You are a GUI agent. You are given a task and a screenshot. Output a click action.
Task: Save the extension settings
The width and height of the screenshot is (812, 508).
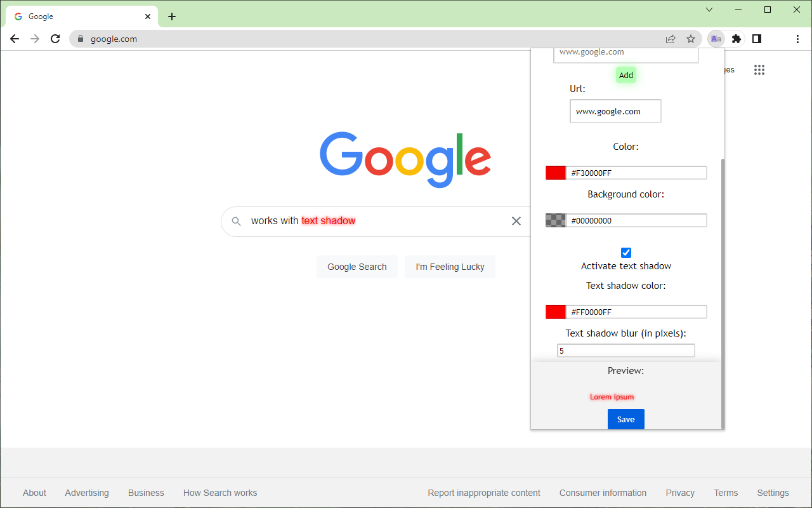pyautogui.click(x=625, y=419)
